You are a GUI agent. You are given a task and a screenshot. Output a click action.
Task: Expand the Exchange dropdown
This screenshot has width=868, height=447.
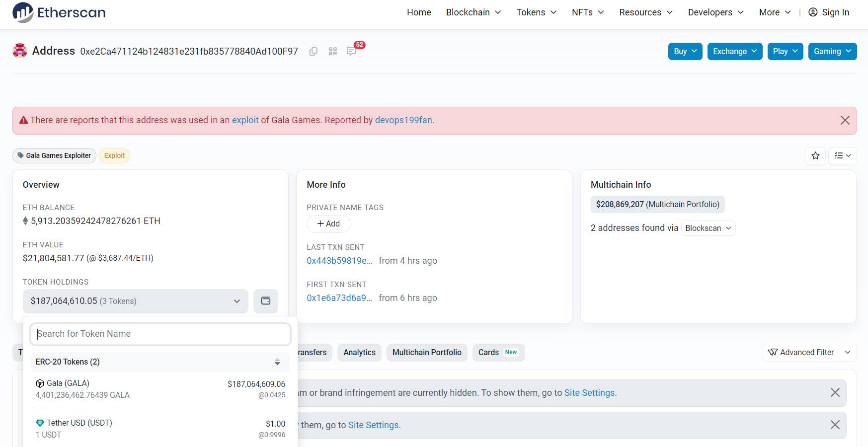click(735, 51)
